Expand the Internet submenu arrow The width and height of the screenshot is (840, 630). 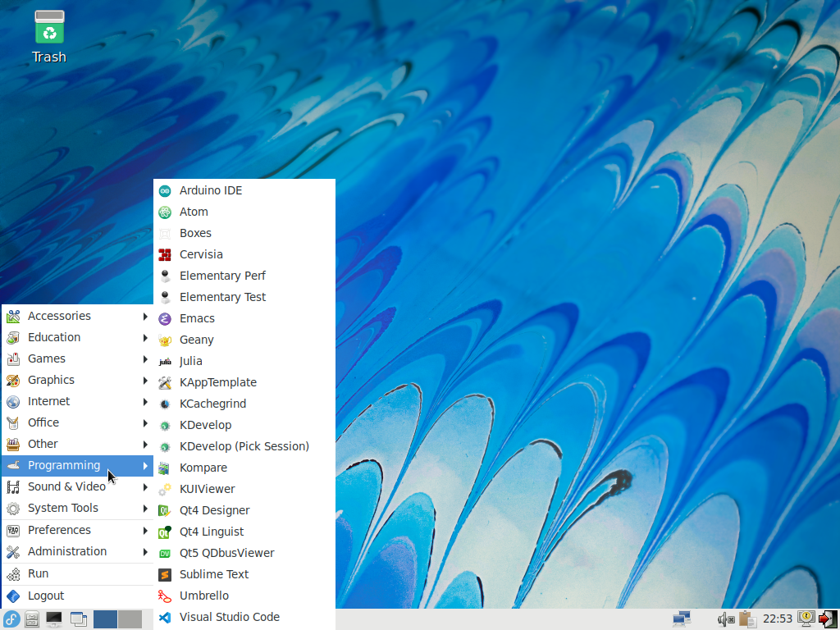tap(145, 402)
